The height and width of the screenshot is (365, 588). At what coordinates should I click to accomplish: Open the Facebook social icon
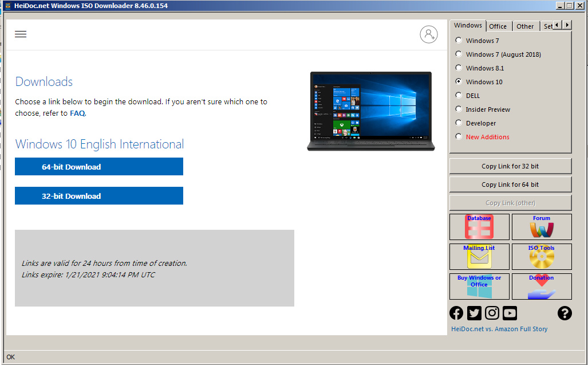pos(456,313)
